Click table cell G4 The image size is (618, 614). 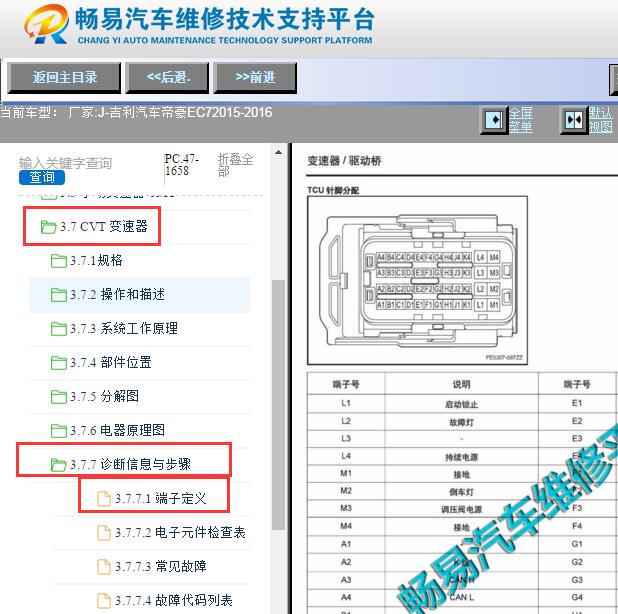pos(577,597)
